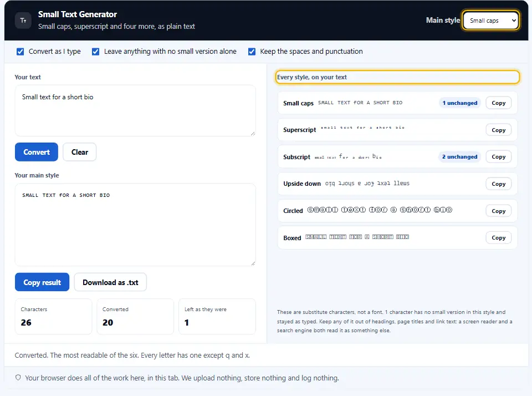Select the Every style, on your text heading
Image resolution: width=532 pixels, height=396 pixels.
pos(312,77)
